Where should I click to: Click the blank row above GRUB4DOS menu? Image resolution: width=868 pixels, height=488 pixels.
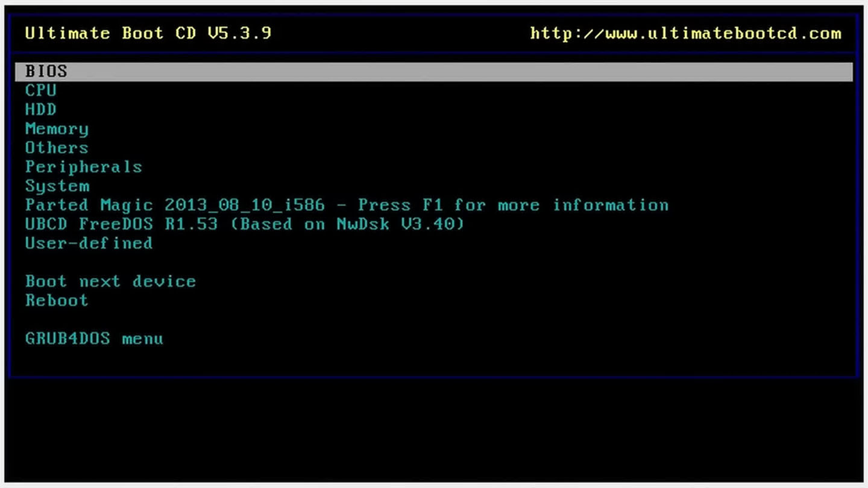click(x=434, y=319)
